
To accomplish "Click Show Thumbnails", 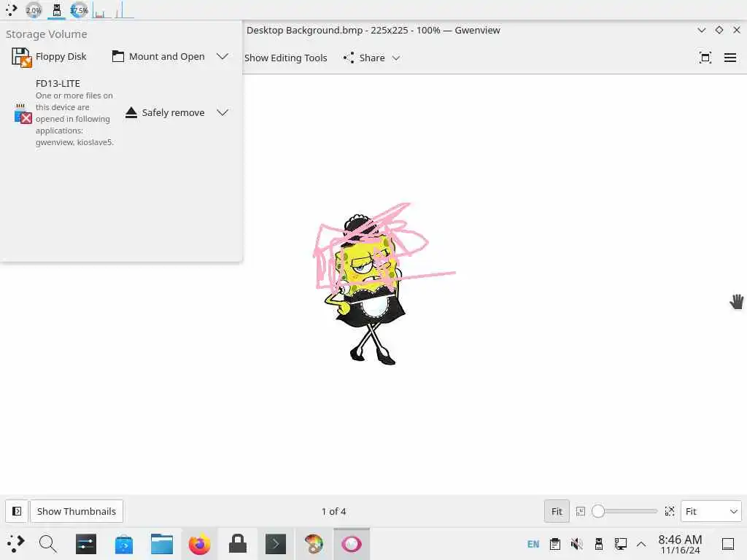I will (76, 511).
